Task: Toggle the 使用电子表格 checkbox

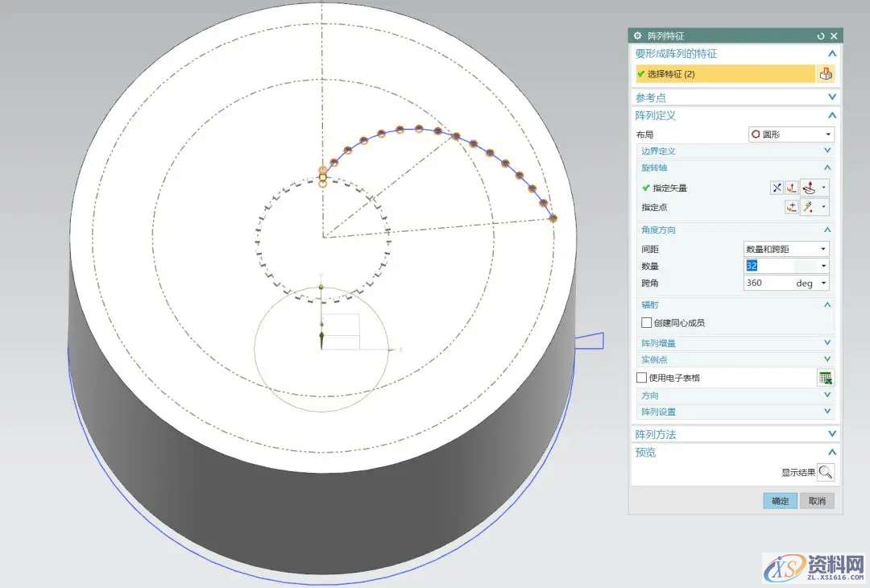Action: [x=641, y=377]
